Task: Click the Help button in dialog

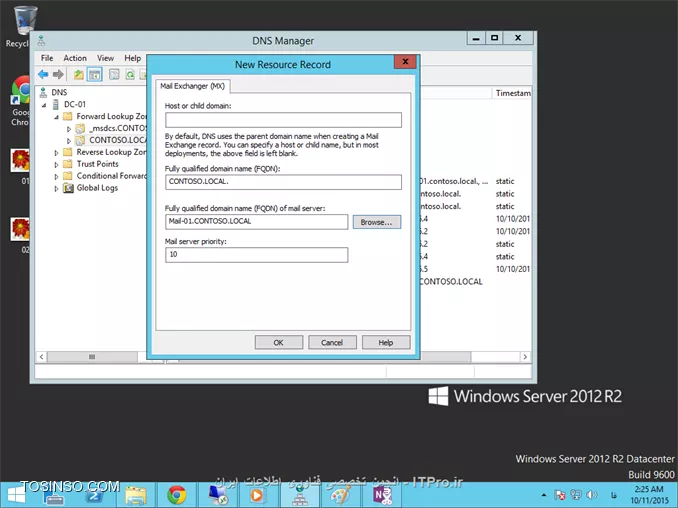Action: (386, 342)
